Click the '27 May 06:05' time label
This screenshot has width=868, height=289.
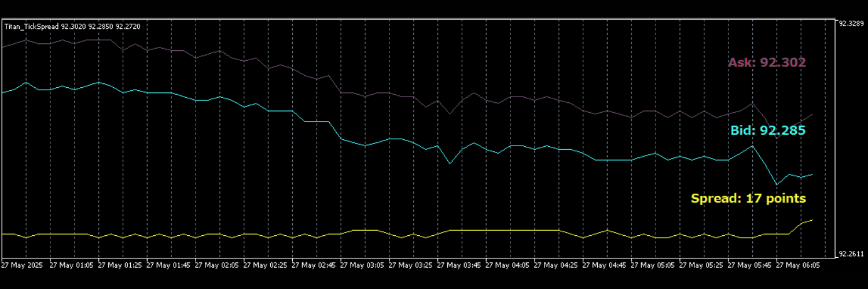799,265
